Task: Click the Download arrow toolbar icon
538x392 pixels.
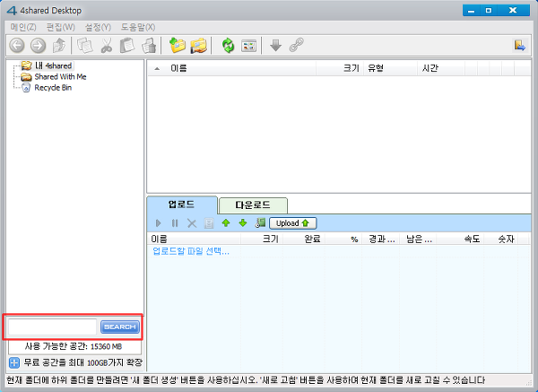Action: [275, 46]
